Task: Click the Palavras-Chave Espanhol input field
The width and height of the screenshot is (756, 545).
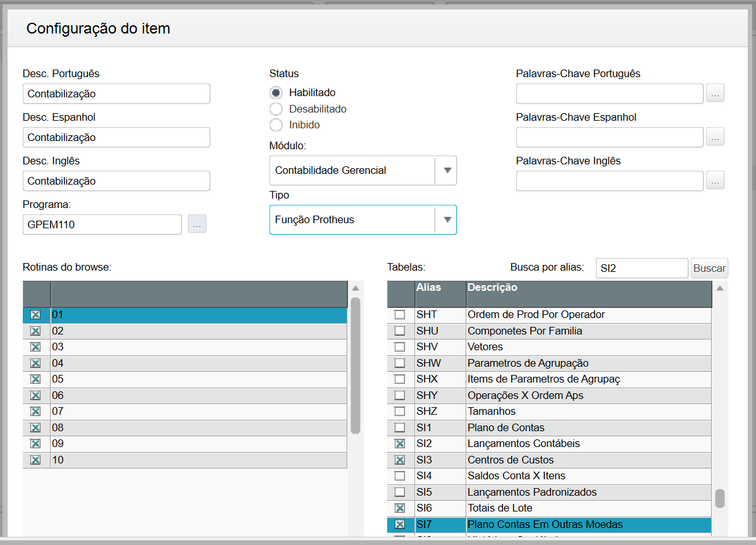Action: (x=610, y=137)
